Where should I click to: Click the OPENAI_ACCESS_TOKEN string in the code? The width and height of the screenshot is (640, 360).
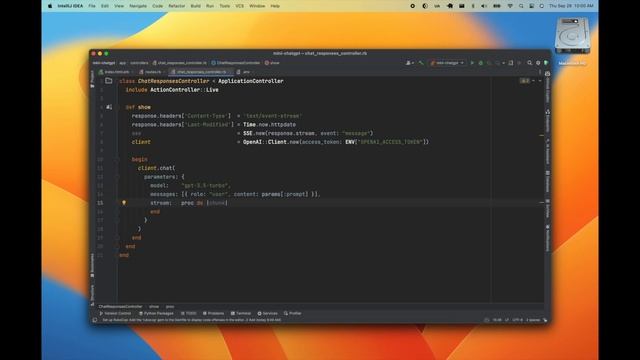point(389,142)
